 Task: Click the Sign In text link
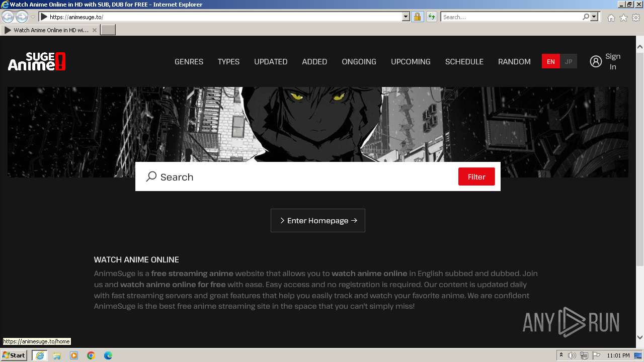pyautogui.click(x=613, y=61)
